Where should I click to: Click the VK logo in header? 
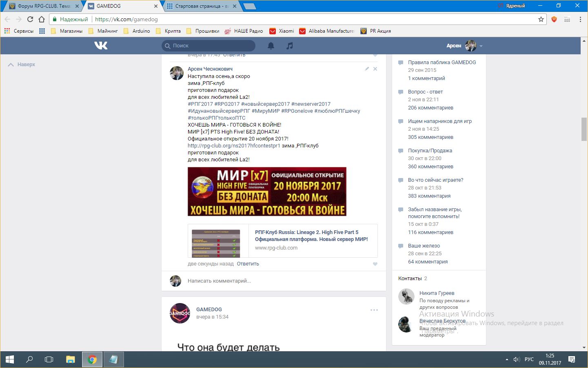pyautogui.click(x=101, y=45)
